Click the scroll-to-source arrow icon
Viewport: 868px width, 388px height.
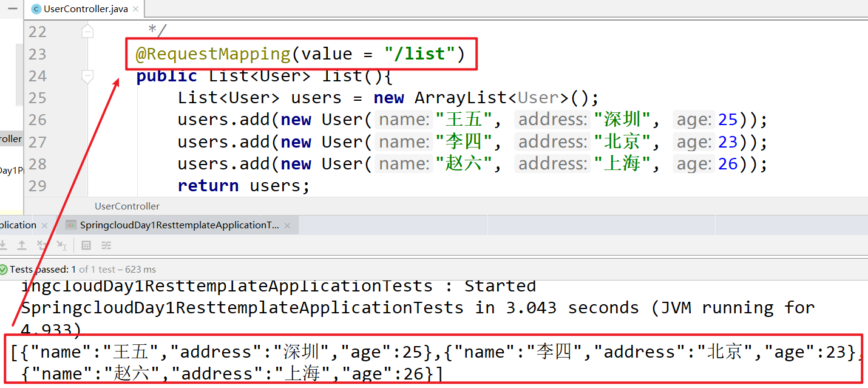point(61,245)
